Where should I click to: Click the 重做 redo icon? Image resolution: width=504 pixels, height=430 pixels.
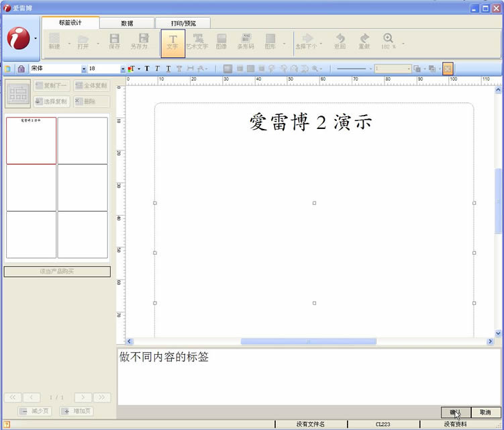click(x=364, y=42)
